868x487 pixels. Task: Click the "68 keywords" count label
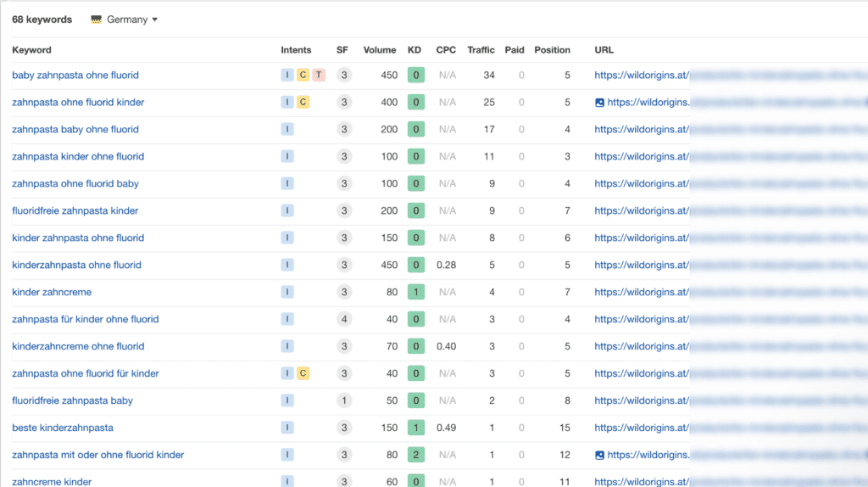pyautogui.click(x=42, y=20)
